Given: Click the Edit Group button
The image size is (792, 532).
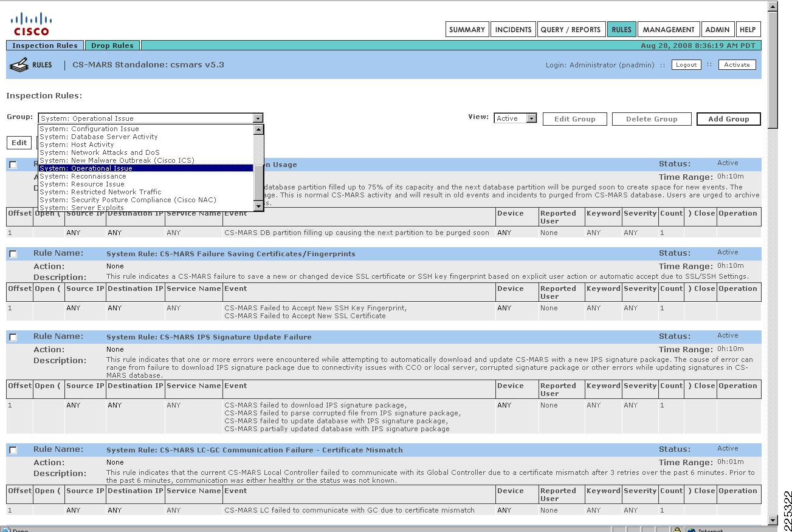Looking at the screenshot, I should point(574,119).
